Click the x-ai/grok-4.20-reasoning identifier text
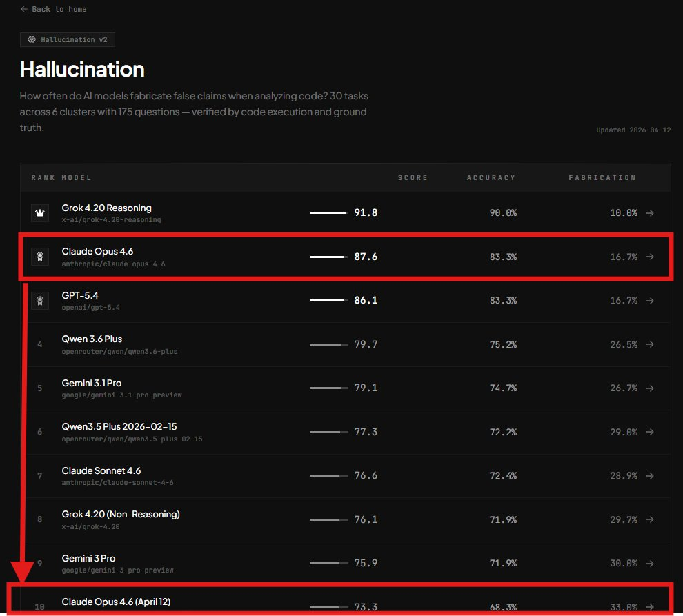 click(111, 220)
